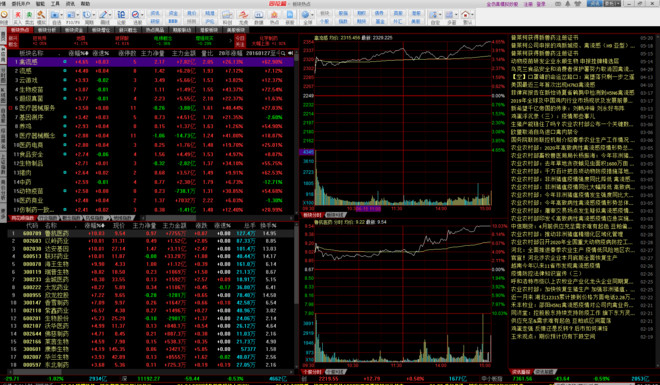660x385 pixels.
Task: Click the magnifier icon in sector table header
Action: (x=283, y=53)
